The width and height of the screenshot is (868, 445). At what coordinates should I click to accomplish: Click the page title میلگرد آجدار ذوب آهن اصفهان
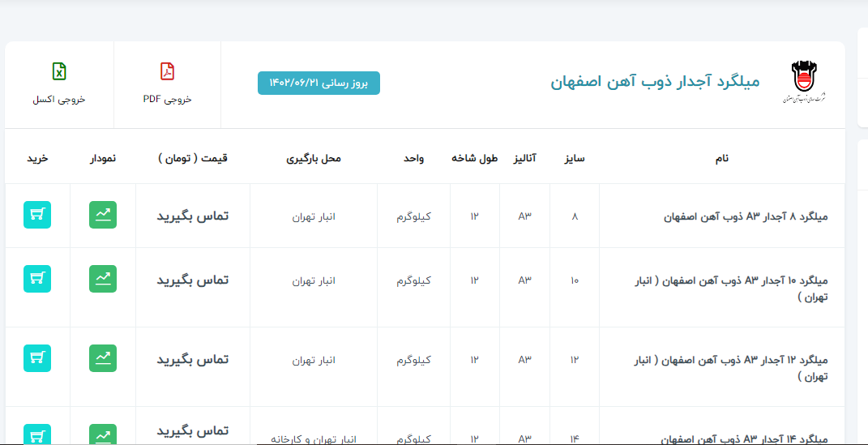click(x=655, y=82)
